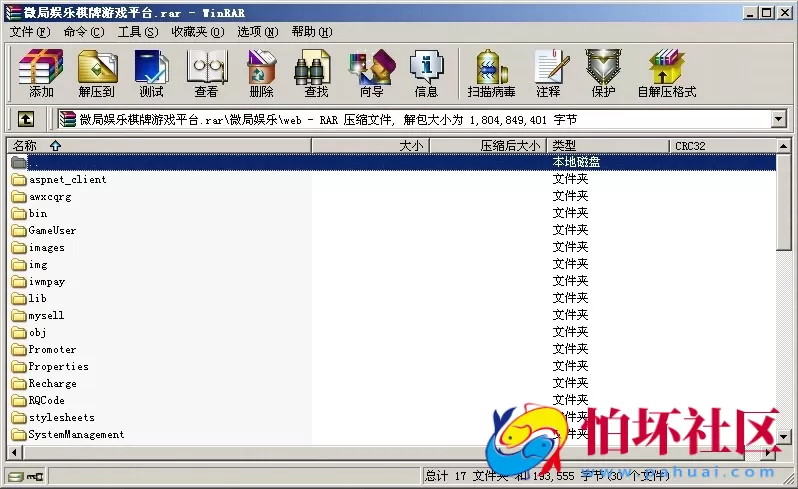The height and width of the screenshot is (489, 798).
Task: Select the iwmpay folder name
Action: click(47, 281)
